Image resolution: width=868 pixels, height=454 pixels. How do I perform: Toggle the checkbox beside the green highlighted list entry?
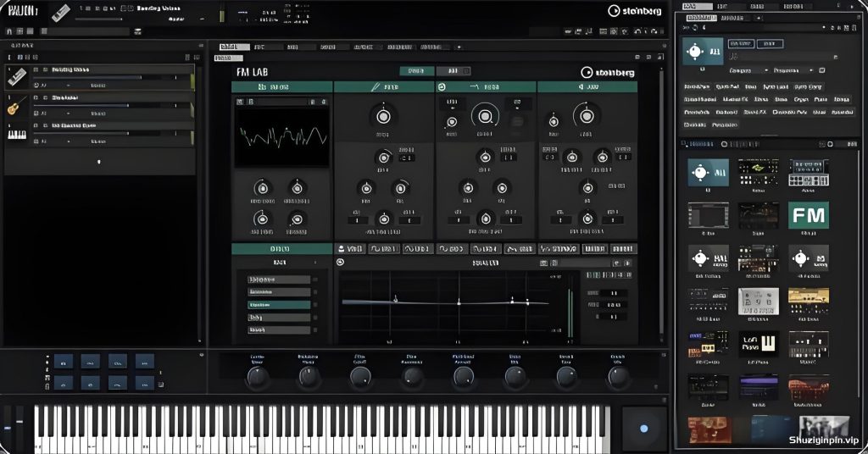(315, 305)
